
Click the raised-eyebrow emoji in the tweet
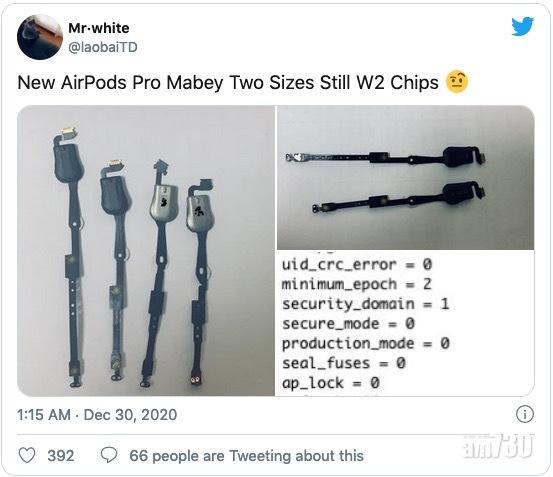coord(457,82)
